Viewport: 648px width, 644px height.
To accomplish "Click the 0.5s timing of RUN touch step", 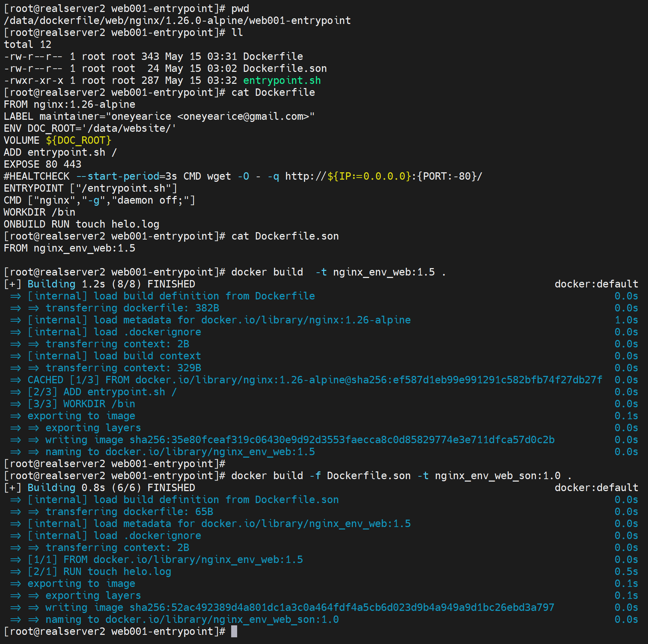I will point(626,571).
